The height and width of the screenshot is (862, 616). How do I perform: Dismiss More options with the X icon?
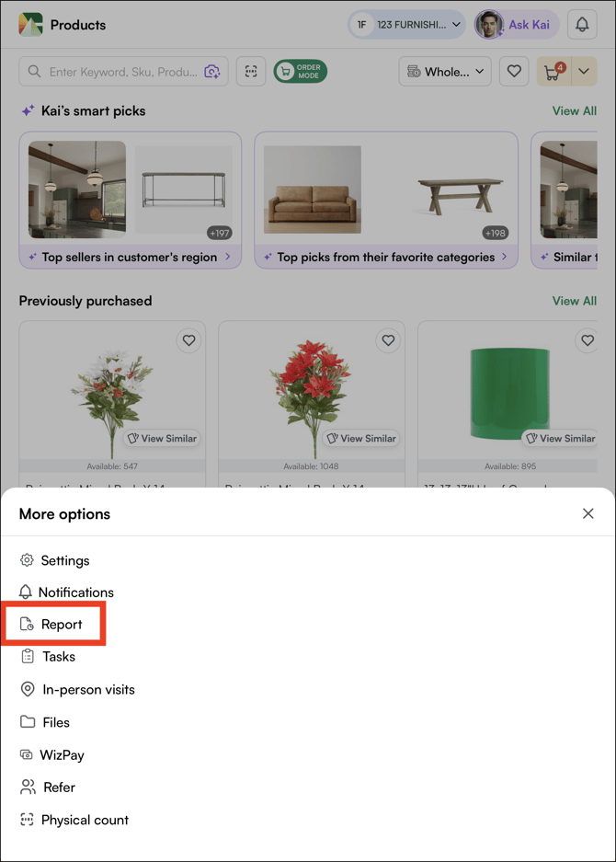tap(588, 513)
